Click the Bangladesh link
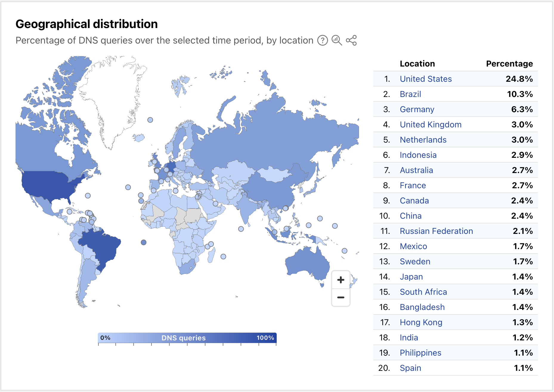This screenshot has width=554, height=392. click(422, 307)
